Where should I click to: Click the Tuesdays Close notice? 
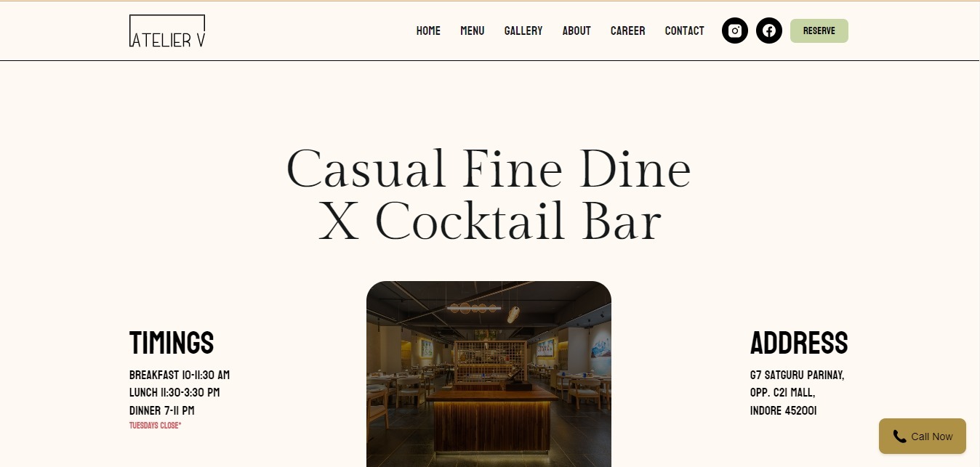click(x=155, y=426)
